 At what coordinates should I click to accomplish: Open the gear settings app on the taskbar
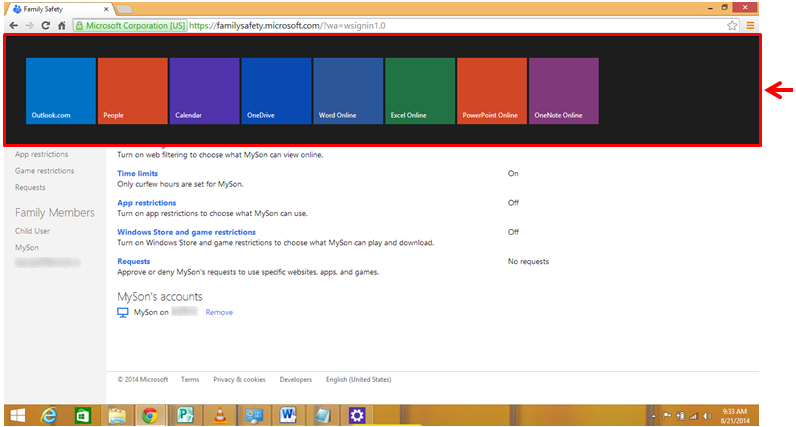pyautogui.click(x=356, y=415)
